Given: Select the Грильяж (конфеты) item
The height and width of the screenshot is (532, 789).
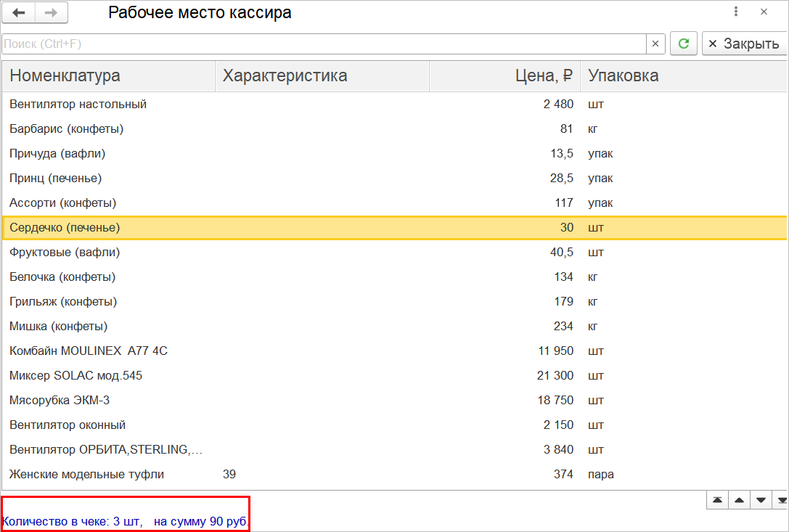Looking at the screenshot, I should click(x=63, y=301).
